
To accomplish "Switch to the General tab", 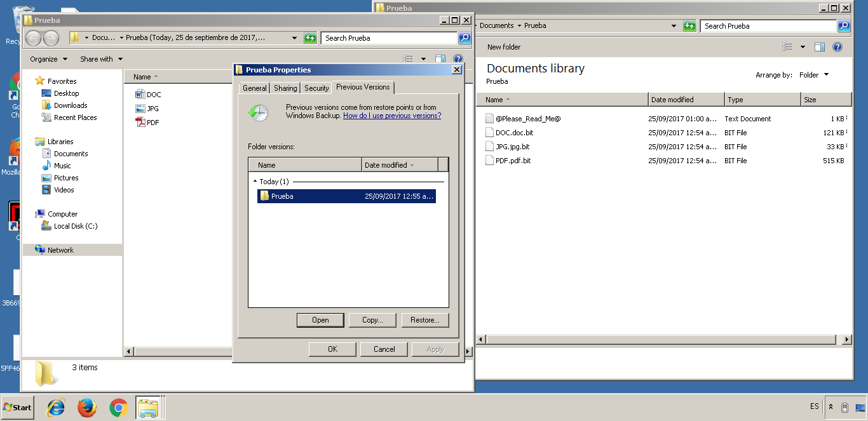I will 254,88.
